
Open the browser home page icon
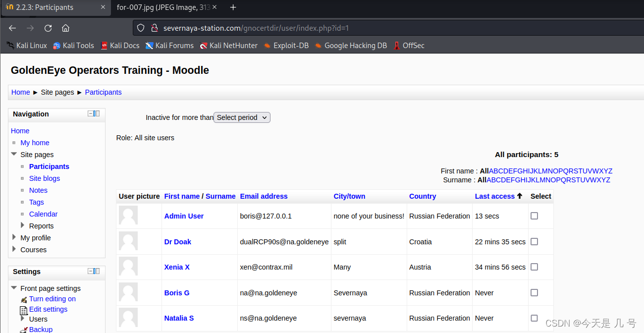tap(65, 28)
